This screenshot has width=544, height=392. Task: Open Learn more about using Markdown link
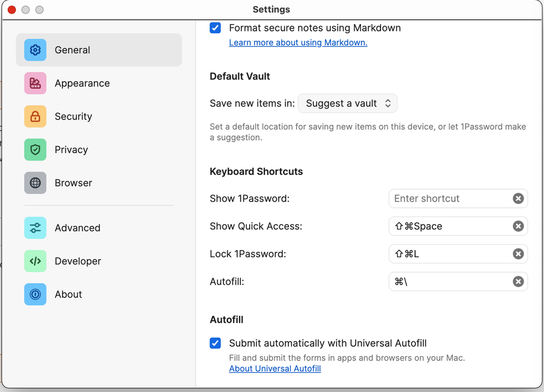[298, 43]
